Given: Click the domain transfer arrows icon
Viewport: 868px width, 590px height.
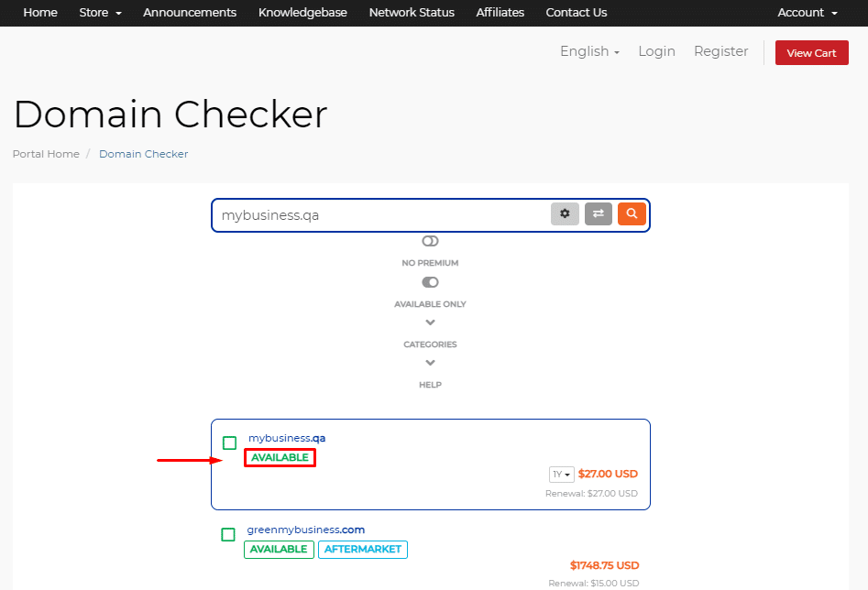Looking at the screenshot, I should pyautogui.click(x=599, y=213).
